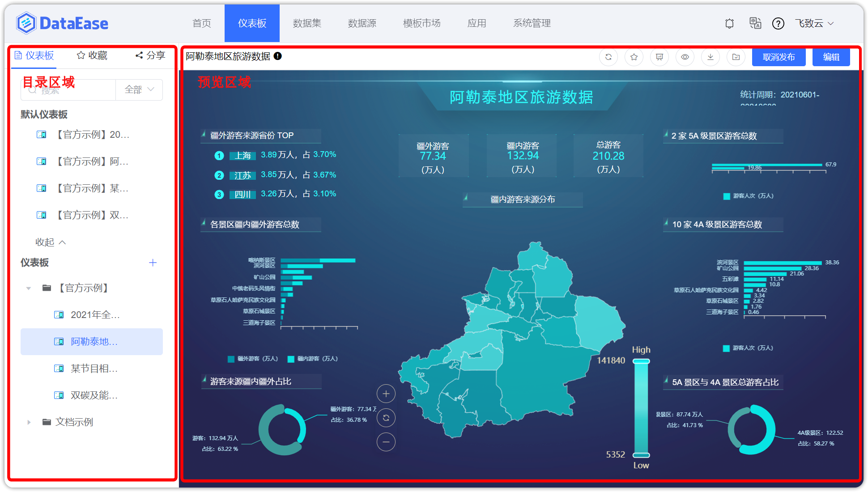Switch language using the translate icon
Image resolution: width=868 pixels, height=492 pixels.
[755, 23]
